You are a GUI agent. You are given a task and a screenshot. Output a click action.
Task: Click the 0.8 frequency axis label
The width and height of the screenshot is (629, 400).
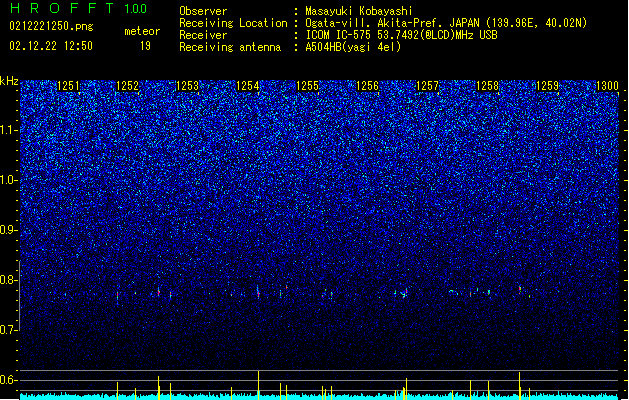[x=9, y=280]
